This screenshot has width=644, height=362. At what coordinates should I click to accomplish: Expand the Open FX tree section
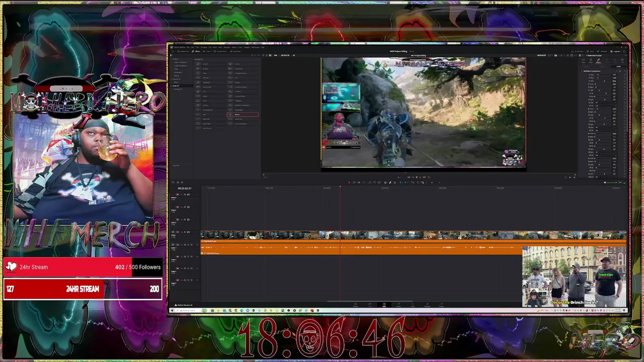[x=171, y=79]
